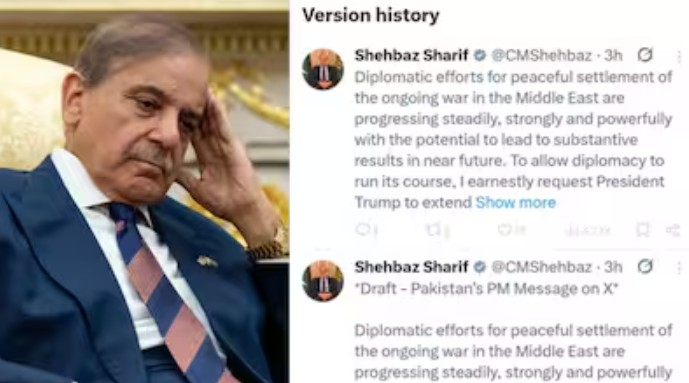Open @CMShehbaz handle on first tweet
This screenshot has width=689, height=383.
(x=542, y=55)
